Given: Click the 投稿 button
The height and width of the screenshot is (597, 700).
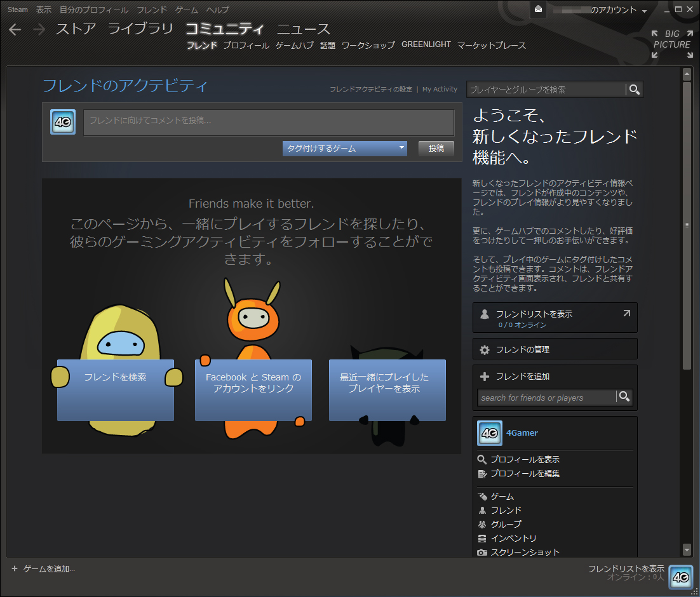Looking at the screenshot, I should pos(436,148).
